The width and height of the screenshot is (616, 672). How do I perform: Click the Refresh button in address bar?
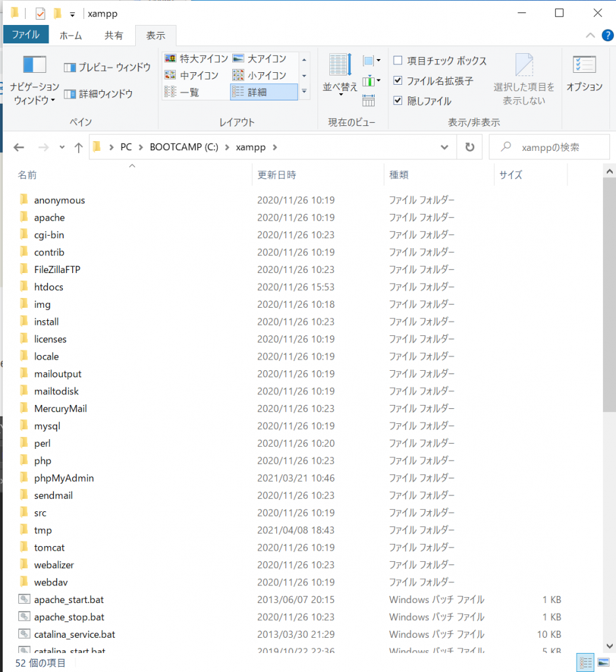[x=470, y=148]
